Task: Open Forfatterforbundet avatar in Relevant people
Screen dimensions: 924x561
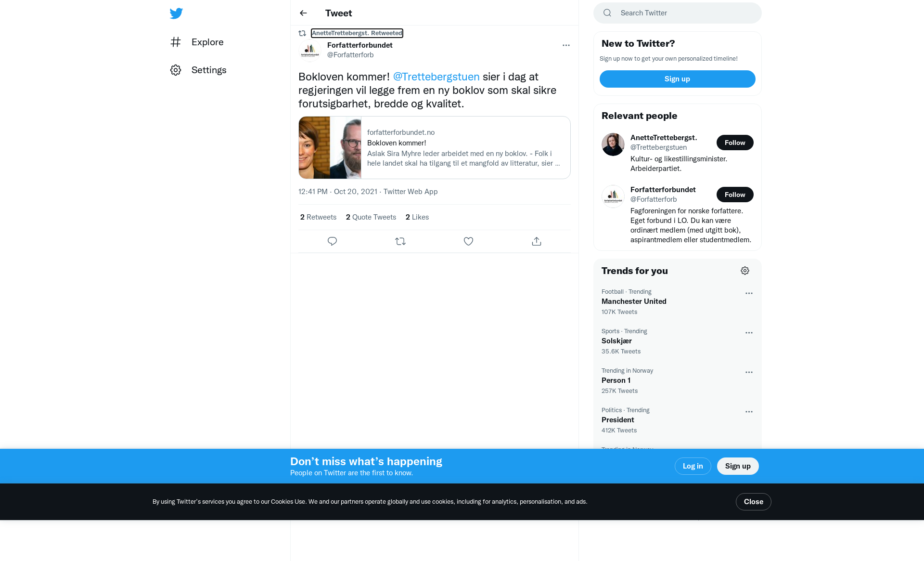Action: click(613, 196)
